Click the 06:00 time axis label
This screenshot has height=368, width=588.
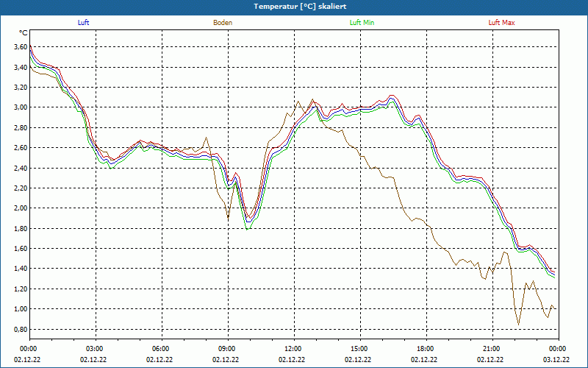(162, 348)
